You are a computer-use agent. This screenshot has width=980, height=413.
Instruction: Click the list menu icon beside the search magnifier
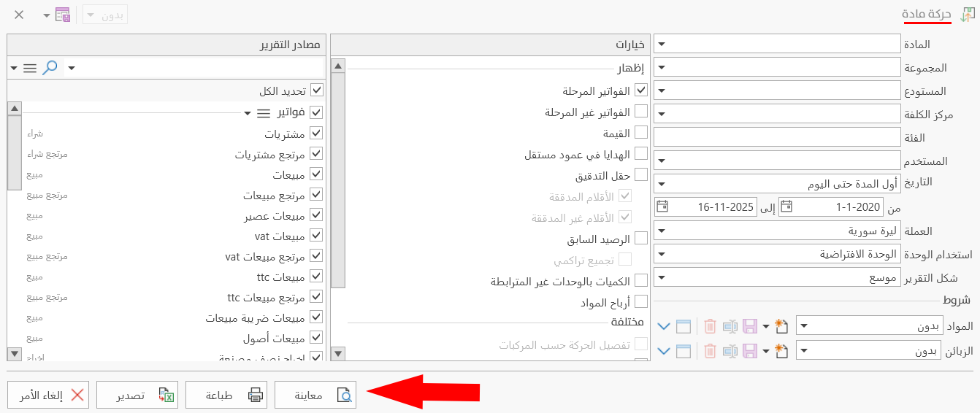[x=30, y=68]
